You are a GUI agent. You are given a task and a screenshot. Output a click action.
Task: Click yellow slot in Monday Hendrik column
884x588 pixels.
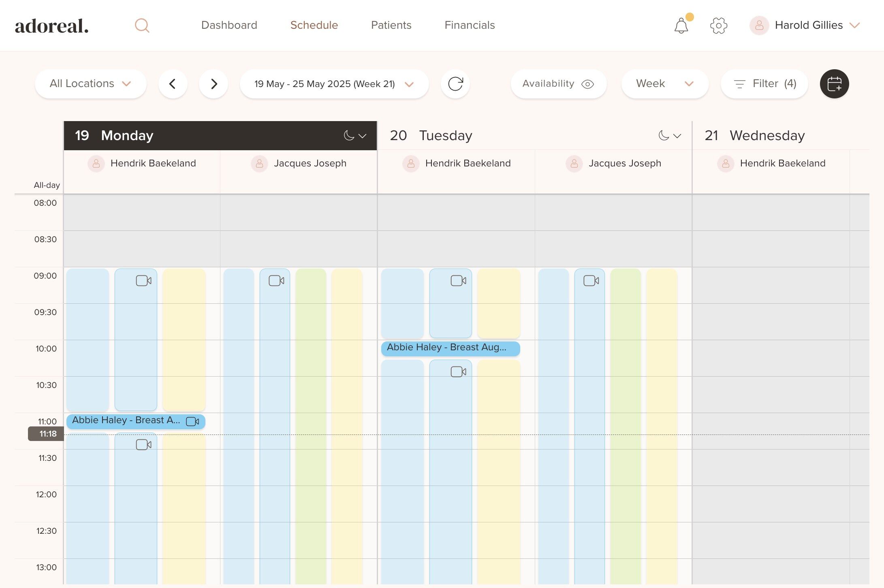(184, 339)
